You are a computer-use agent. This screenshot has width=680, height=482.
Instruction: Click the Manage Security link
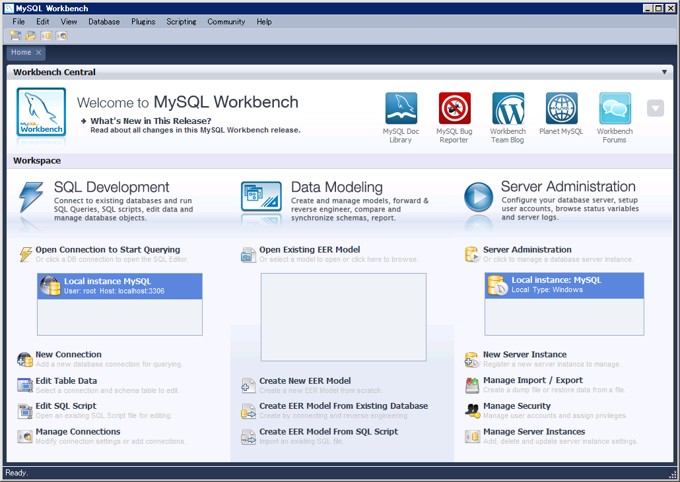click(x=517, y=406)
